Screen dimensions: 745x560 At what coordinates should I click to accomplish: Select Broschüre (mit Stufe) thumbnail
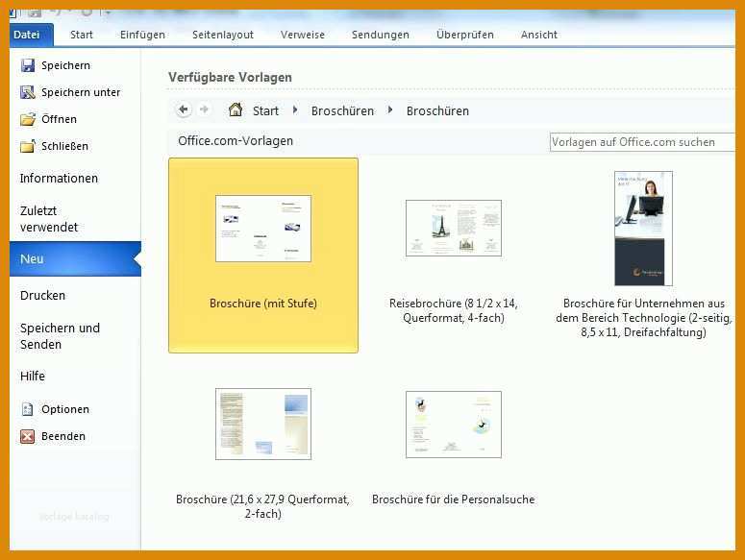click(263, 229)
